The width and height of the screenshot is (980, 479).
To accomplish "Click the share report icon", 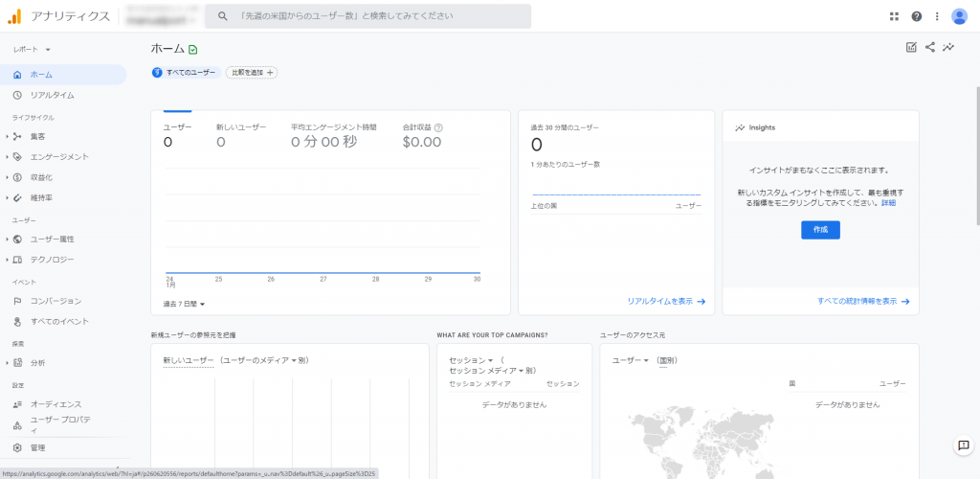I will point(930,47).
